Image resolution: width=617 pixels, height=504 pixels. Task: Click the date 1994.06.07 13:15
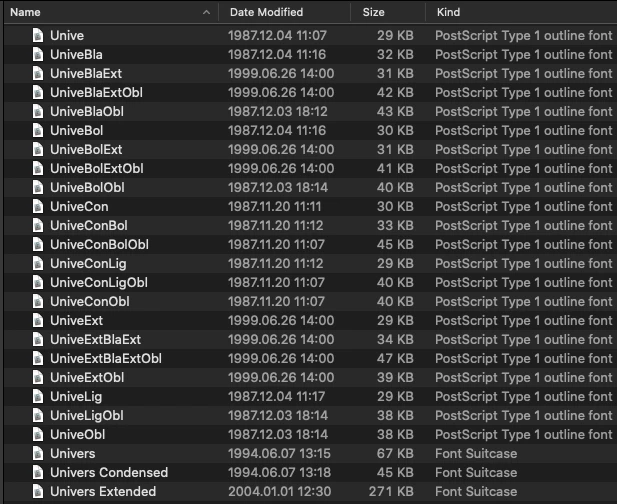[279, 453]
